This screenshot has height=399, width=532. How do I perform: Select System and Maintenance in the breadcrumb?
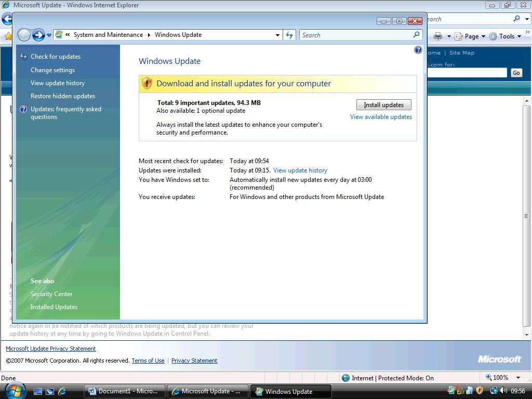108,35
